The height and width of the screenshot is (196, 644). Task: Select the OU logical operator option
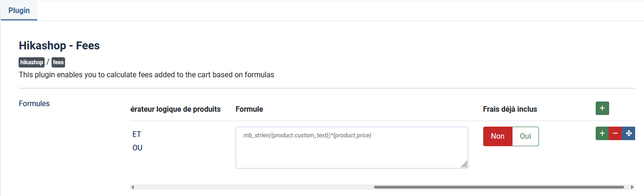138,148
